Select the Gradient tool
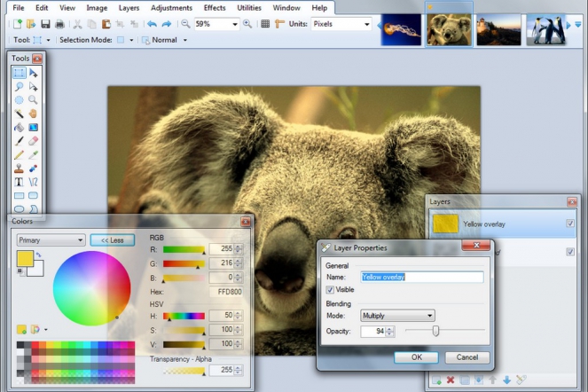The height and width of the screenshot is (392, 588). click(33, 127)
